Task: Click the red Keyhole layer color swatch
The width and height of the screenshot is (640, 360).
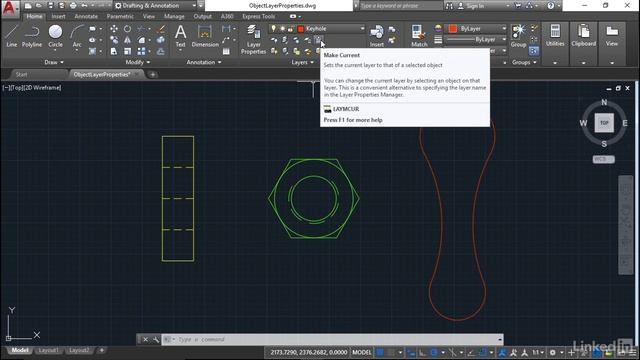Action: (301, 29)
